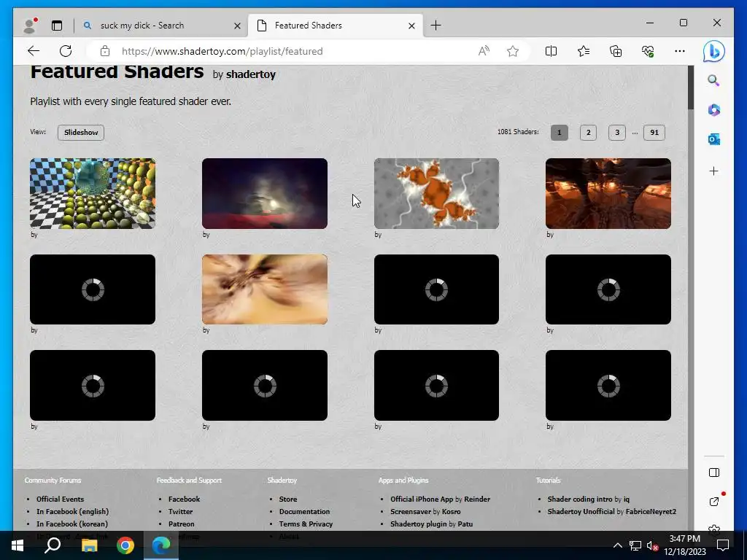Open Documentation link

pyautogui.click(x=304, y=511)
